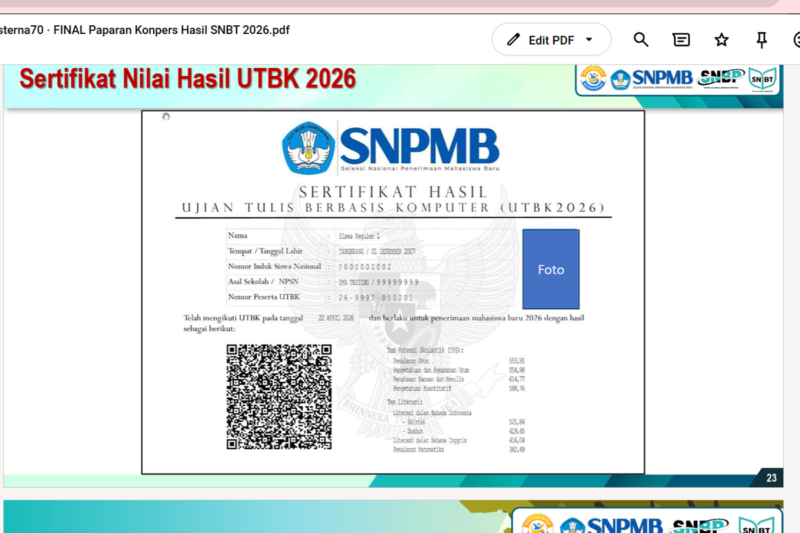This screenshot has height=533, width=800.
Task: Click the exam date "22 APRIL 2026"
Action: coord(336,318)
